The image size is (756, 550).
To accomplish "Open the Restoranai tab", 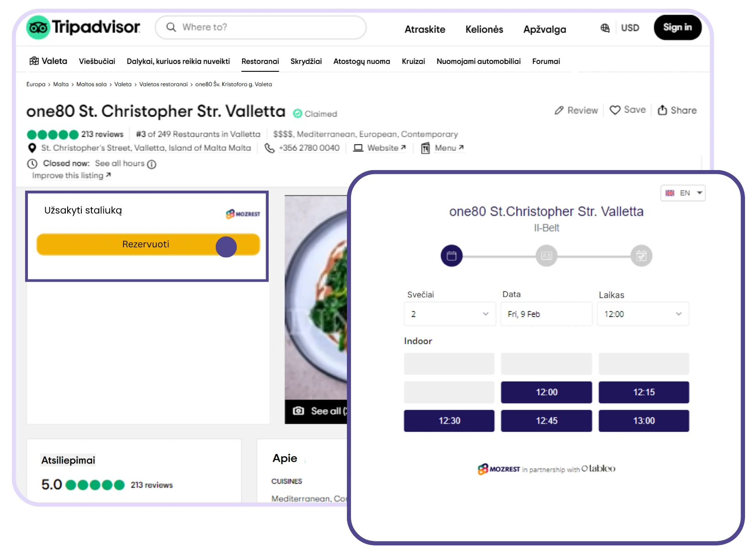I will [x=260, y=61].
